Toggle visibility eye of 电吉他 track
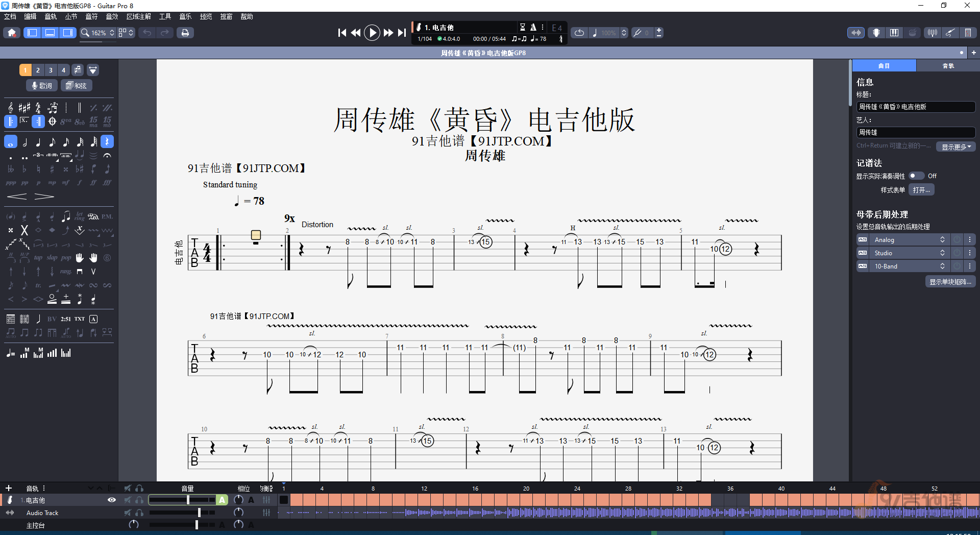 (x=112, y=500)
